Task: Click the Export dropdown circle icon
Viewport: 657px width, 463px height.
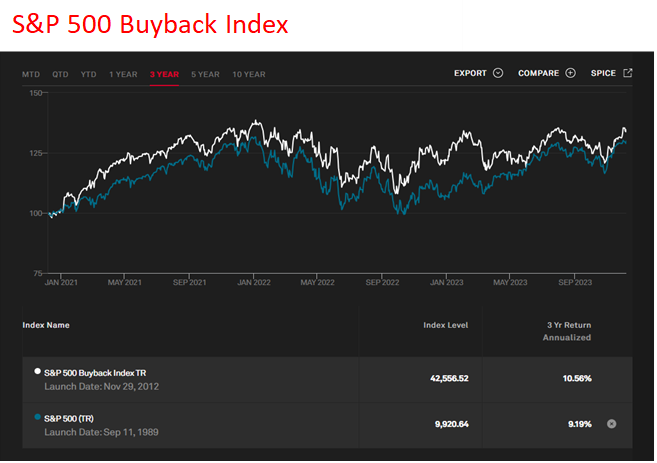Action: (497, 73)
